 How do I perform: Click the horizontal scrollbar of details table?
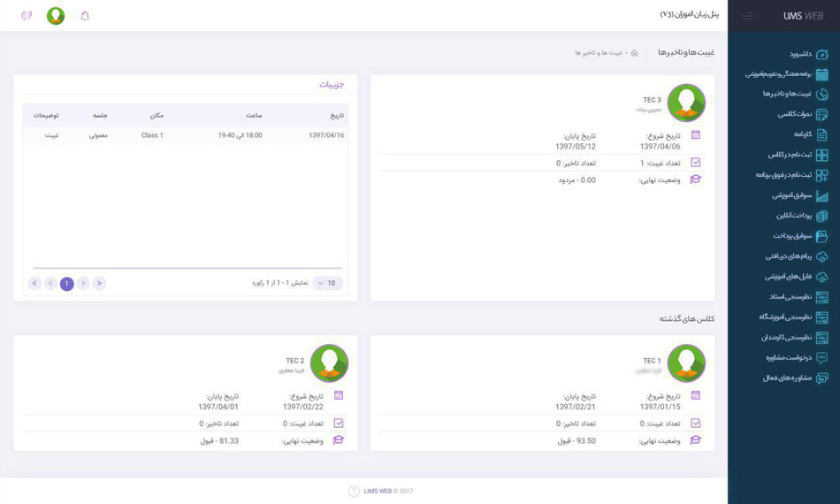tap(187, 268)
